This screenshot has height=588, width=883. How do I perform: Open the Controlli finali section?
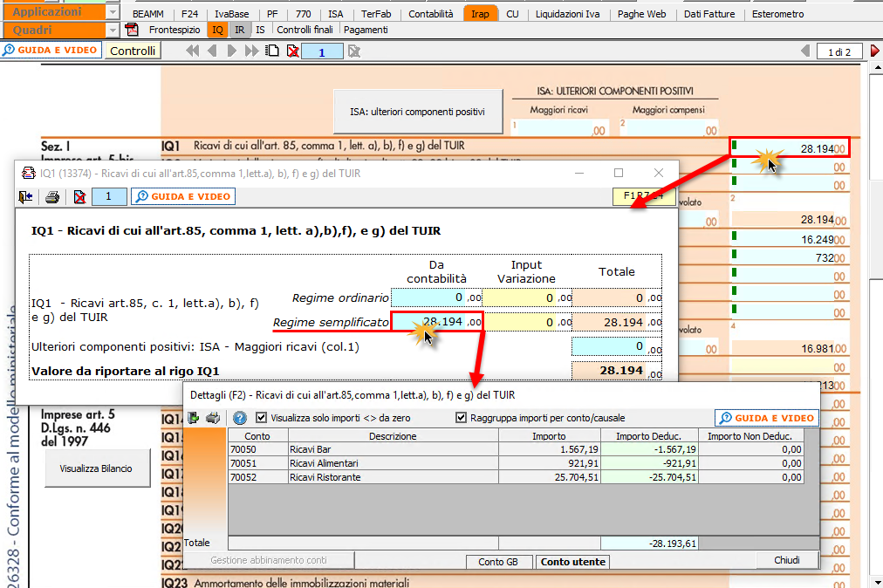(305, 30)
